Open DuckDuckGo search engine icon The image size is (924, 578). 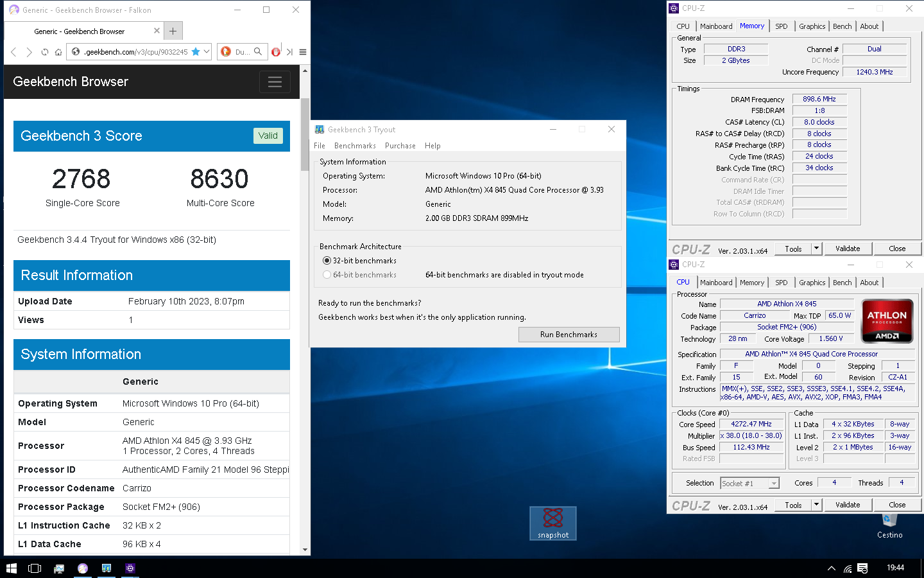click(226, 51)
